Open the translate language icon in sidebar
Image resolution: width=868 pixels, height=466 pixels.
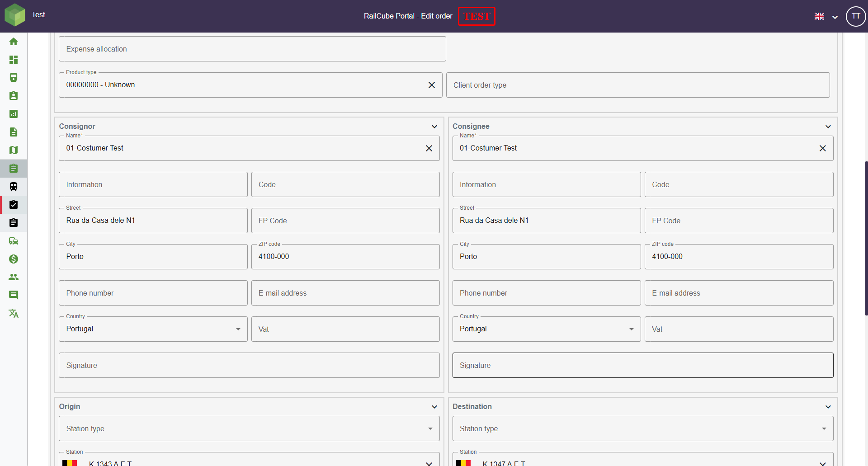pos(14,313)
